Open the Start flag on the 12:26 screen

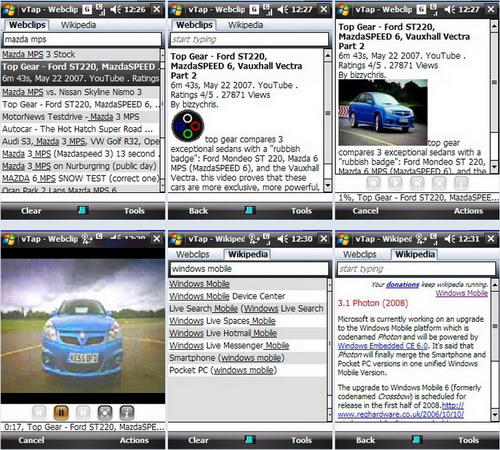coord(9,9)
